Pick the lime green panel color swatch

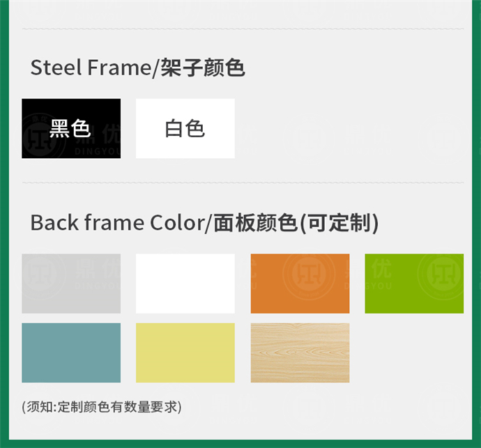pyautogui.click(x=414, y=283)
